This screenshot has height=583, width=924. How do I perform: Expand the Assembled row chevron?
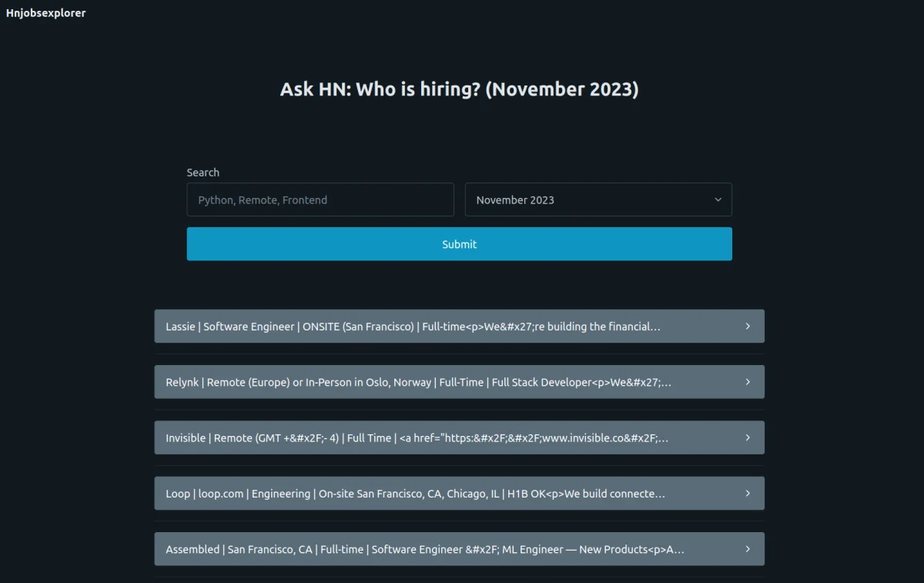[x=747, y=549]
